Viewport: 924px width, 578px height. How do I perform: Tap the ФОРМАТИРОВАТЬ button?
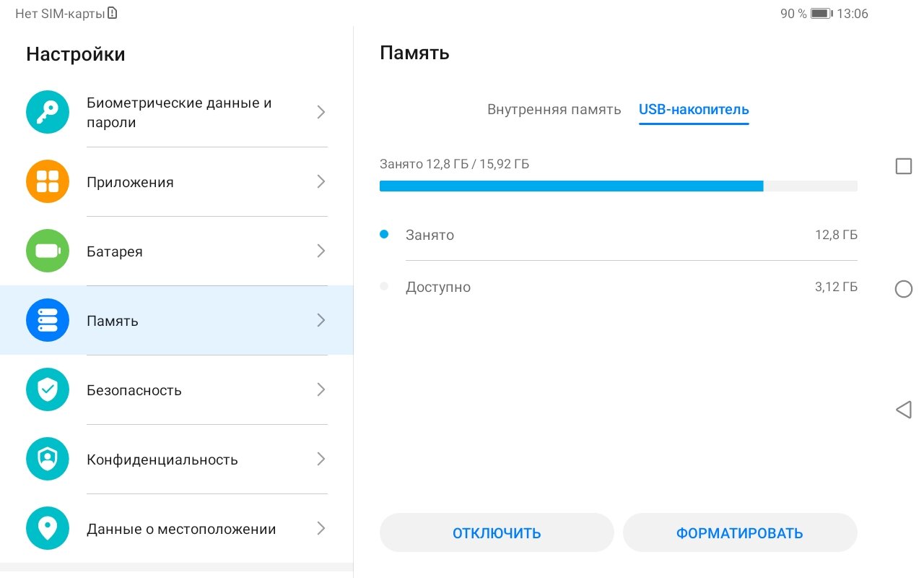[x=740, y=533]
